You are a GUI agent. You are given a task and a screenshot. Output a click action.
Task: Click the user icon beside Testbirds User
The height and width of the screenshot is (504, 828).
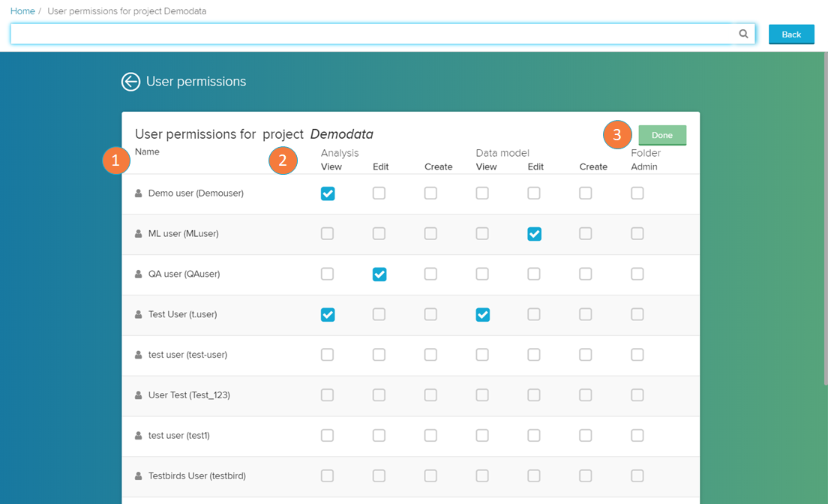[x=139, y=476]
